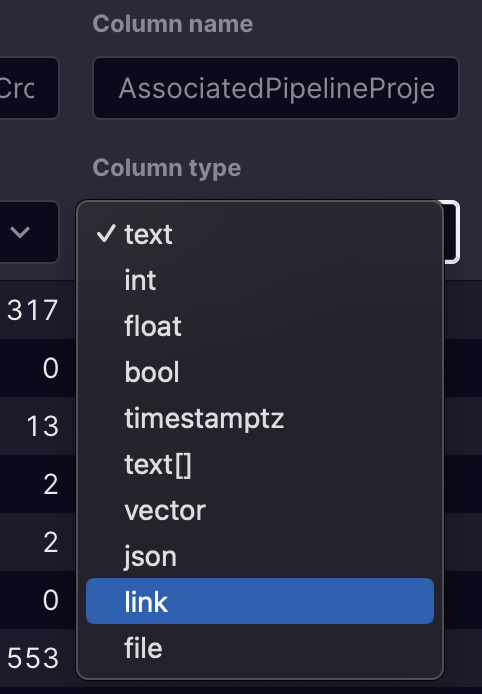The image size is (482, 694).
Task: Click the Column name label
Action: 173,23
